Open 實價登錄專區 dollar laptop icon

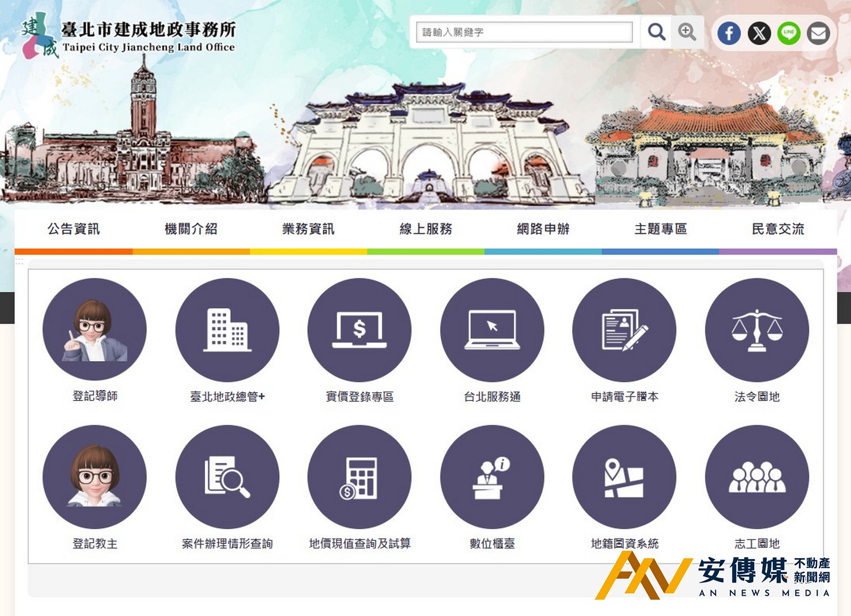point(360,330)
